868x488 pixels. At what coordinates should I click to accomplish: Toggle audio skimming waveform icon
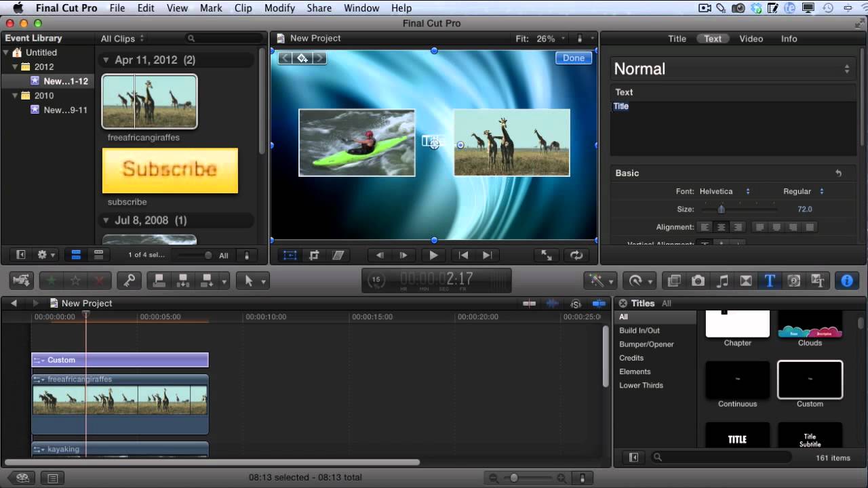click(x=553, y=304)
